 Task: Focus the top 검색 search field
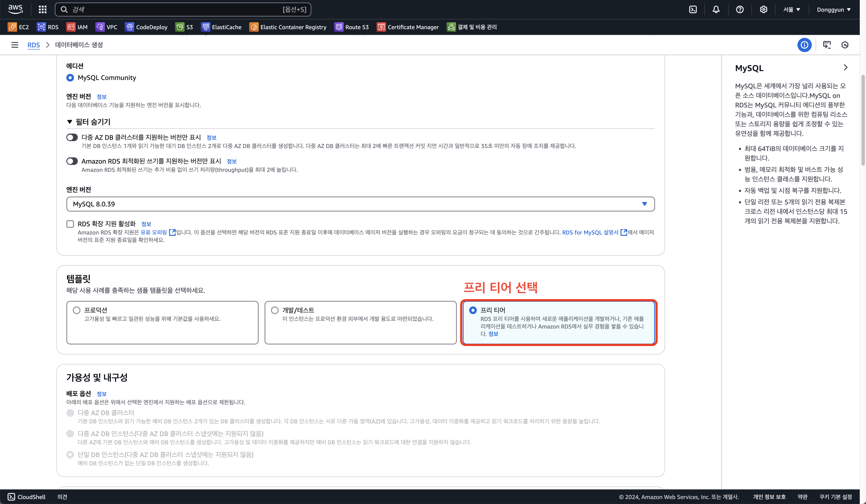(183, 9)
